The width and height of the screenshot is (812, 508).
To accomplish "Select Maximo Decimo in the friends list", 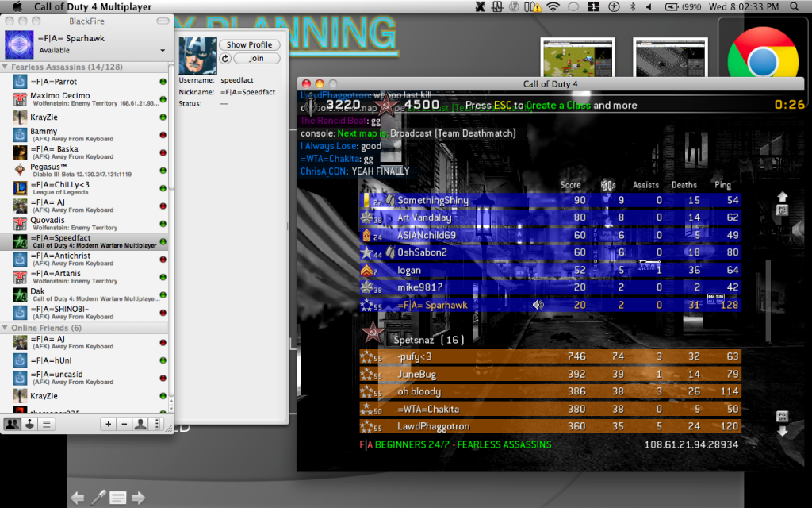I will [84, 99].
